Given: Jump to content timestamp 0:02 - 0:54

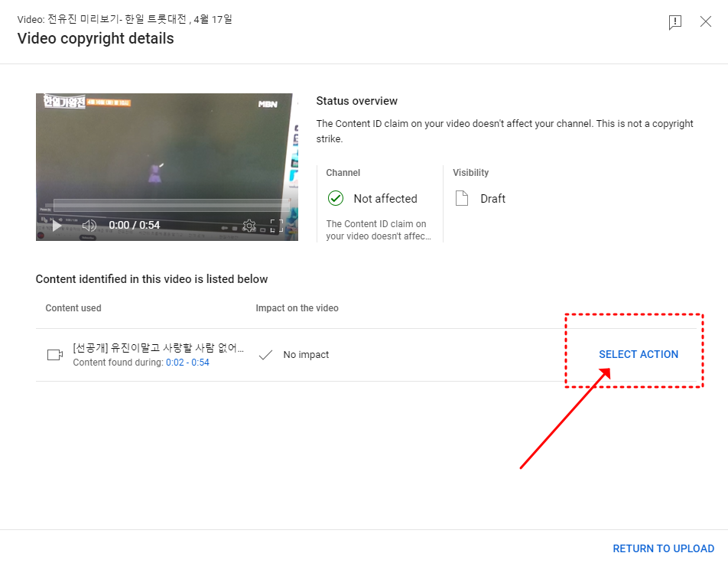Looking at the screenshot, I should pos(187,363).
